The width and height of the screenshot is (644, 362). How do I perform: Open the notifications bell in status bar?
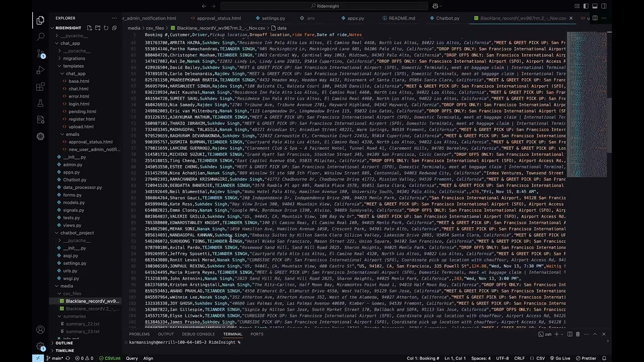coord(605,358)
